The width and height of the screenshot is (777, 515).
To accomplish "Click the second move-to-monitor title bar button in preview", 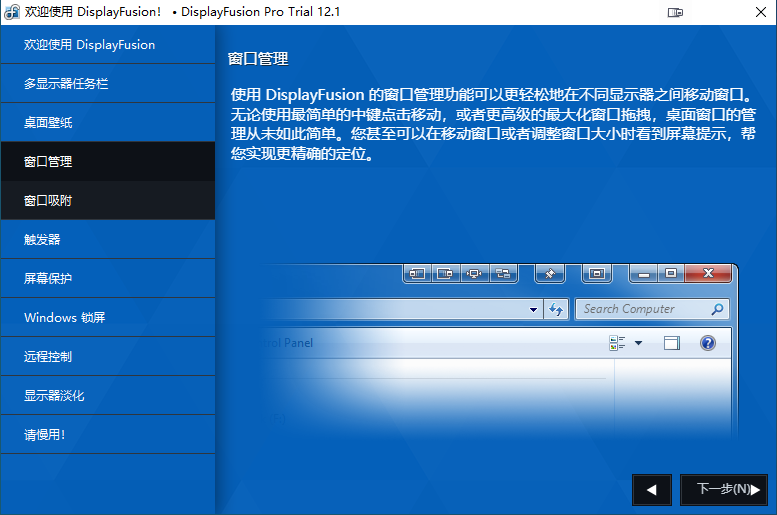I will click(445, 274).
